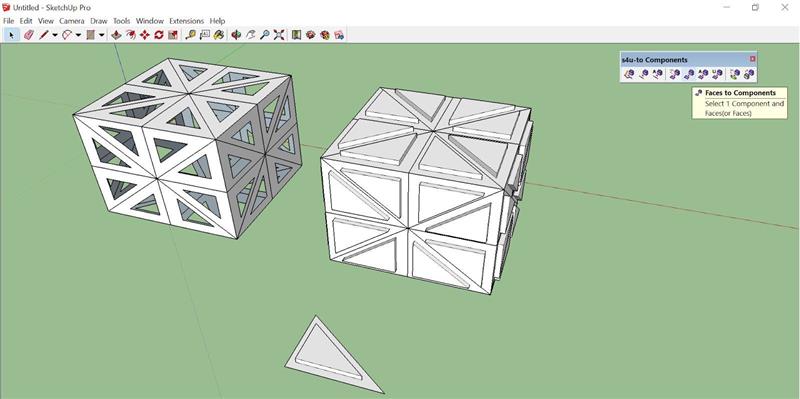Activate the Push/Pull tool
Image resolution: width=800 pixels, height=399 pixels.
116,35
